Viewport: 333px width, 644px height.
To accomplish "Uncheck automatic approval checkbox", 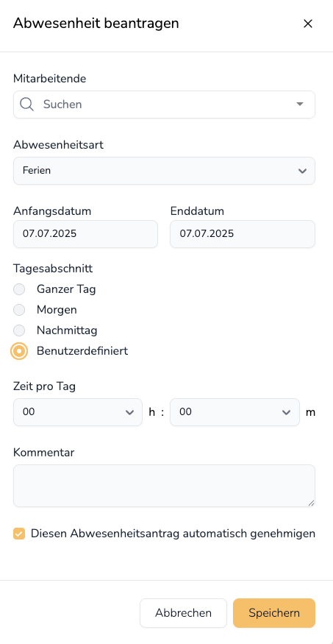I will 19,534.
